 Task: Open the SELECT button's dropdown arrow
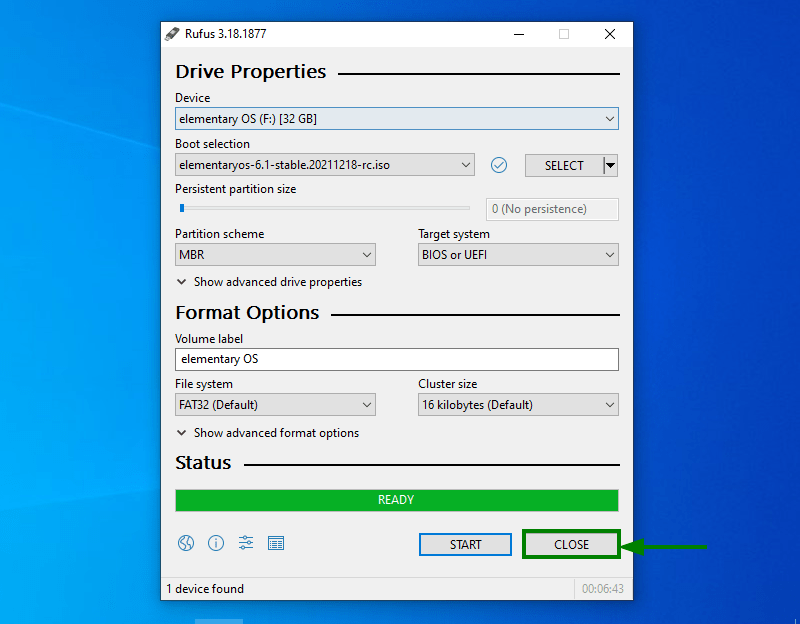coord(613,165)
